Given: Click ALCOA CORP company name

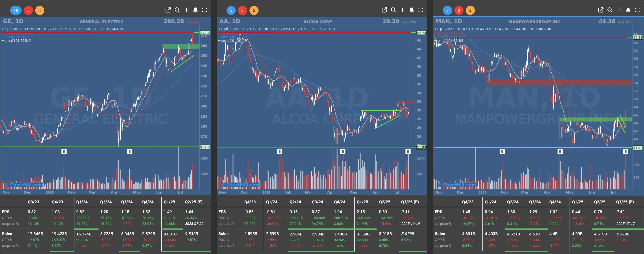Looking at the screenshot, I should 318,22.
